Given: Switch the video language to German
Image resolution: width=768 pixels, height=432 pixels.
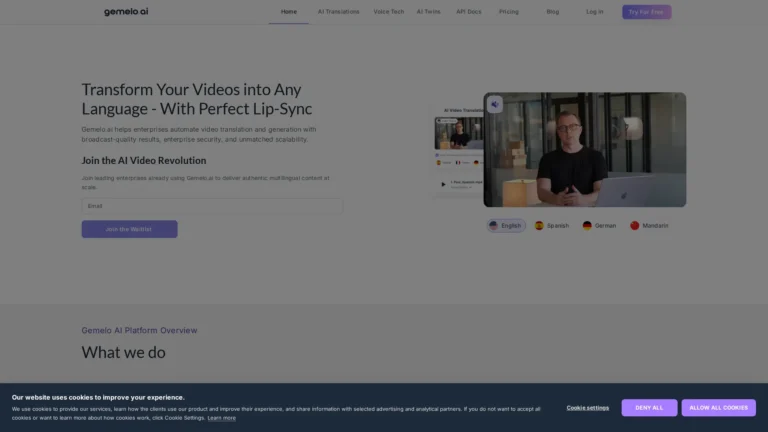Looking at the screenshot, I should [x=600, y=226].
